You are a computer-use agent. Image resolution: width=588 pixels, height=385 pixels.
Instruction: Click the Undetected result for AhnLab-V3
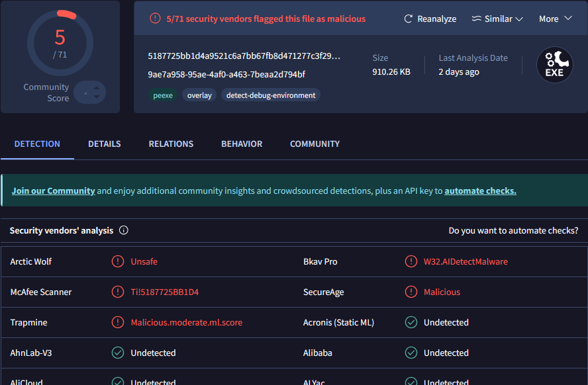tap(153, 353)
